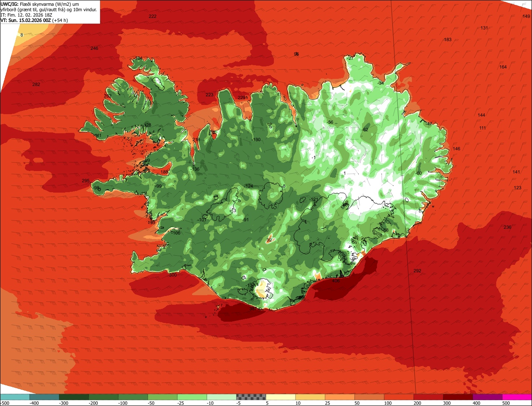Click the '-500' legend label
532x406 pixels.
(x=5, y=403)
